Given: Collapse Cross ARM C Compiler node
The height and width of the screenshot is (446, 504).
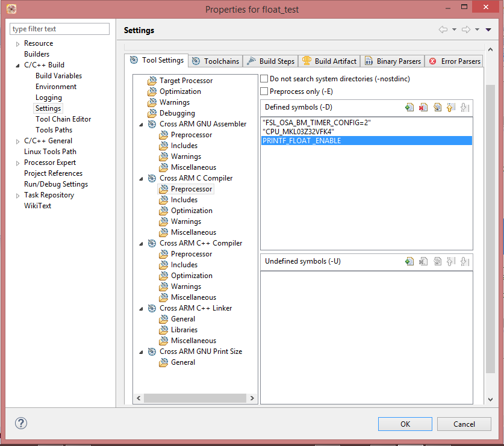Looking at the screenshot, I should [x=141, y=179].
